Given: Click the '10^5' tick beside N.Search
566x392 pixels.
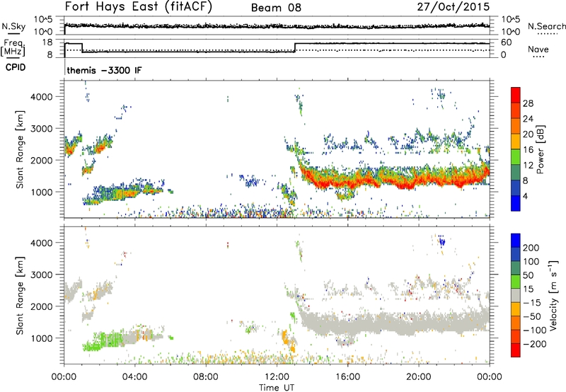Looking at the screenshot, I should [511, 20].
